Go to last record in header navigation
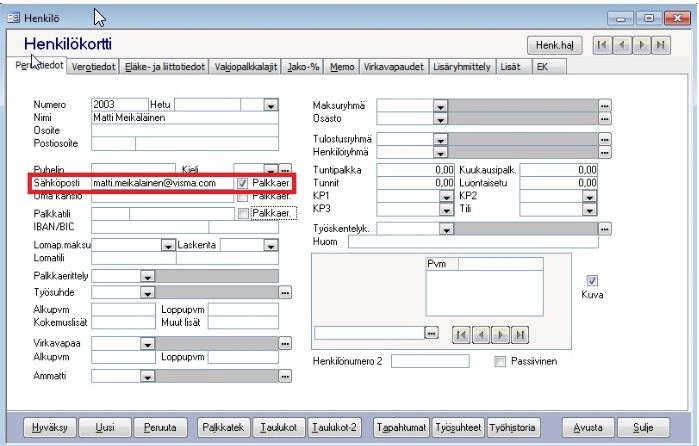This screenshot has width=699, height=446. coord(661,45)
